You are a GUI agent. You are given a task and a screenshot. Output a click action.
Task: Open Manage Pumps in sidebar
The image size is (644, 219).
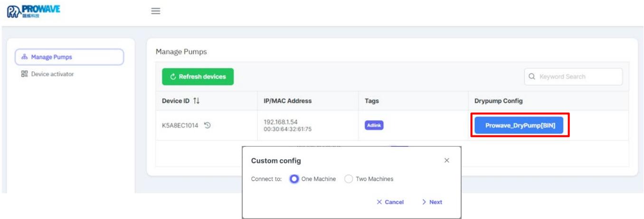click(69, 57)
